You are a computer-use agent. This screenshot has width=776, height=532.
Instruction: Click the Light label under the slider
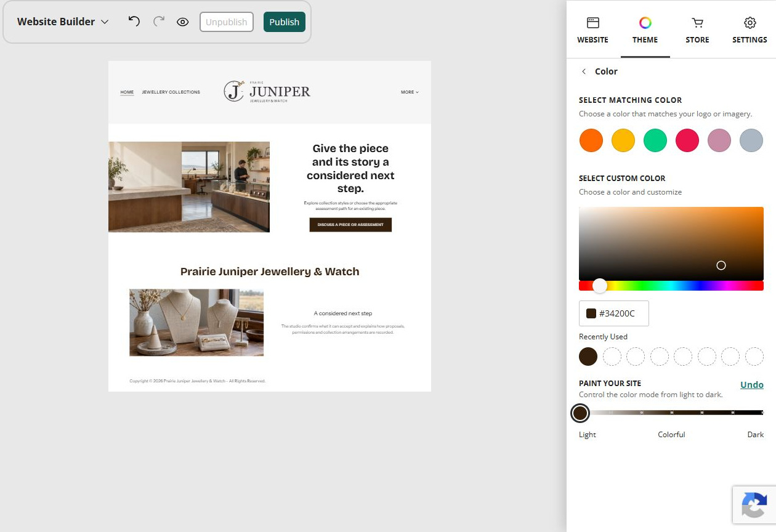click(588, 435)
